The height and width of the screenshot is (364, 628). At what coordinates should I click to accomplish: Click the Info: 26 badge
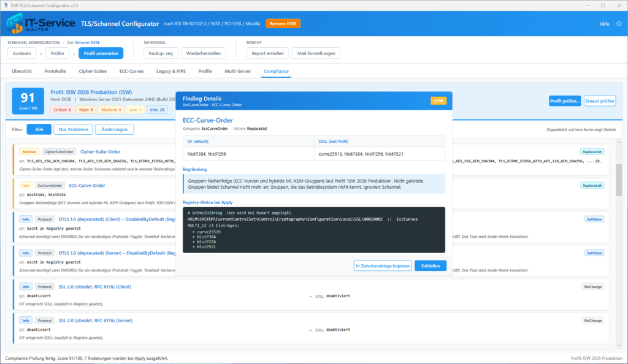(x=157, y=110)
